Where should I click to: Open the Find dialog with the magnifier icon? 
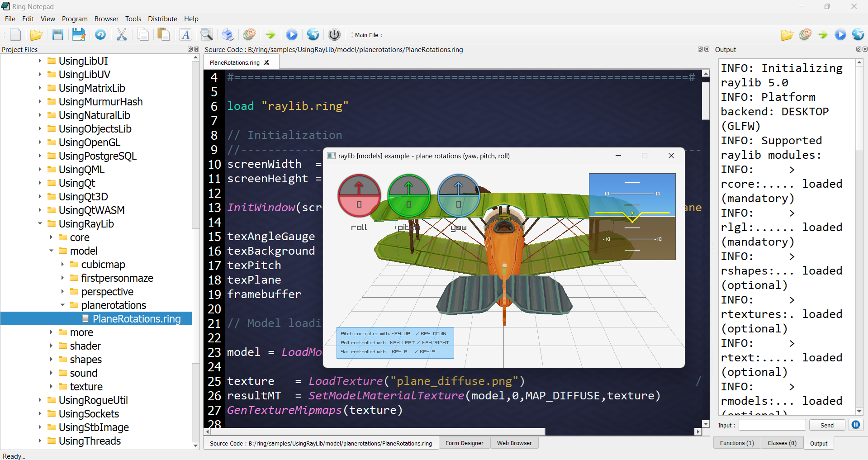coord(206,34)
